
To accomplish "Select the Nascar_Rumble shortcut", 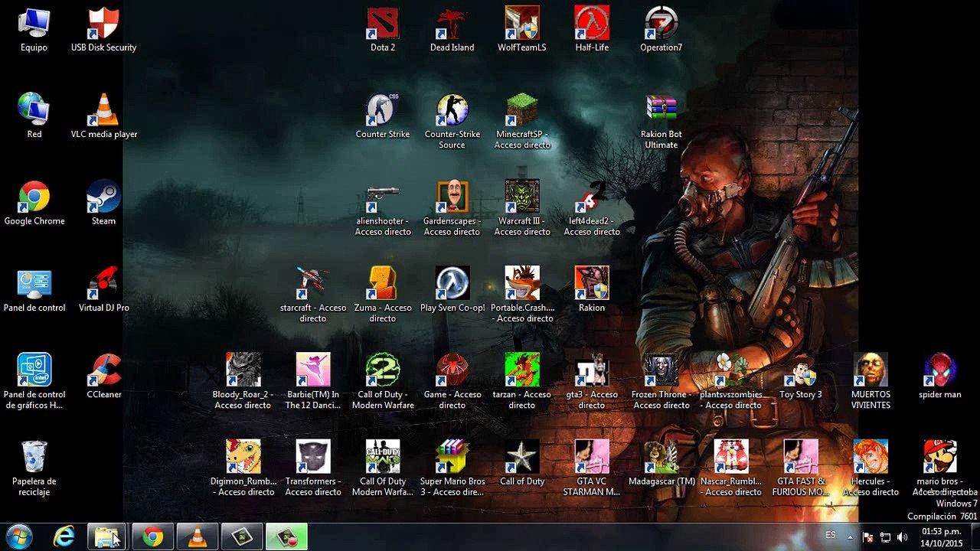I will (731, 468).
